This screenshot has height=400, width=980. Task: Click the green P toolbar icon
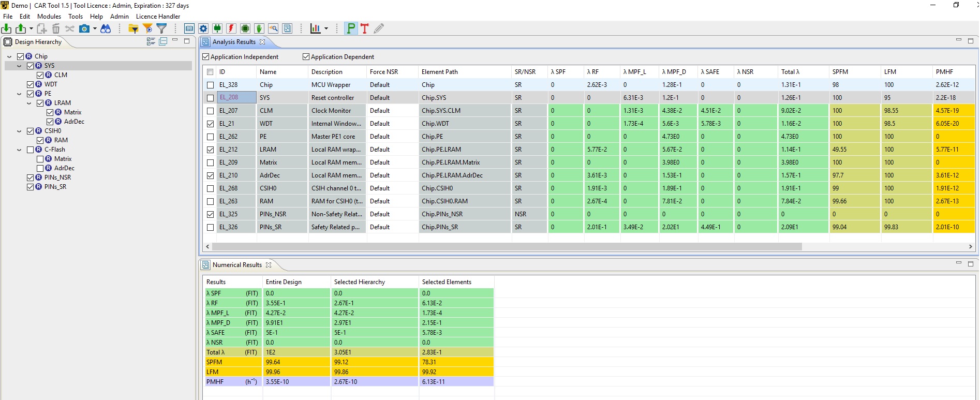click(351, 29)
